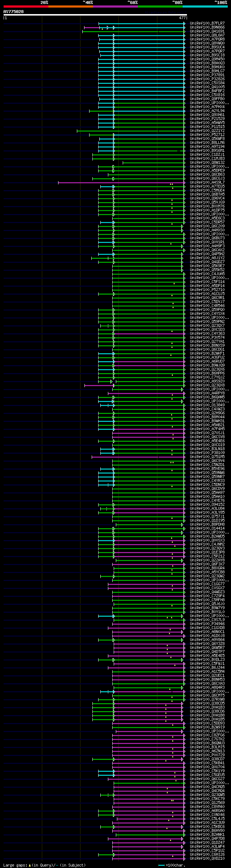Viewport: 231px width, 868px height.
Task: Click the UniRef100_B2W9I9 hit name
Action: click(207, 727)
